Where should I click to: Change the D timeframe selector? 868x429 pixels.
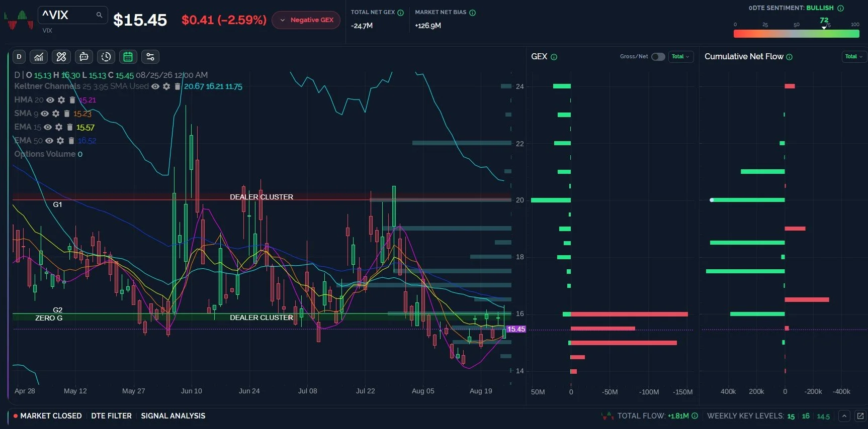point(19,57)
